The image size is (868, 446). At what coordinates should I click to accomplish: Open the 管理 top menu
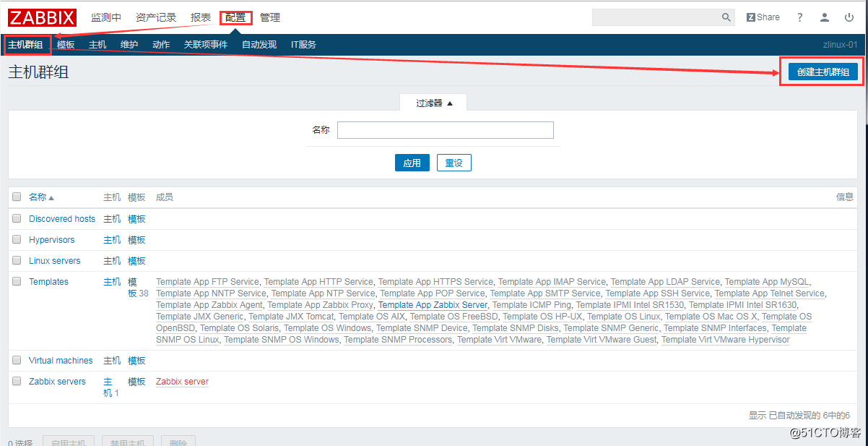270,17
